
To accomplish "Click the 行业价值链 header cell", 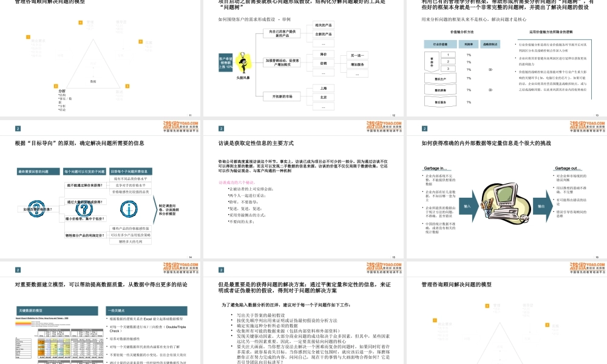I will pos(440,44).
